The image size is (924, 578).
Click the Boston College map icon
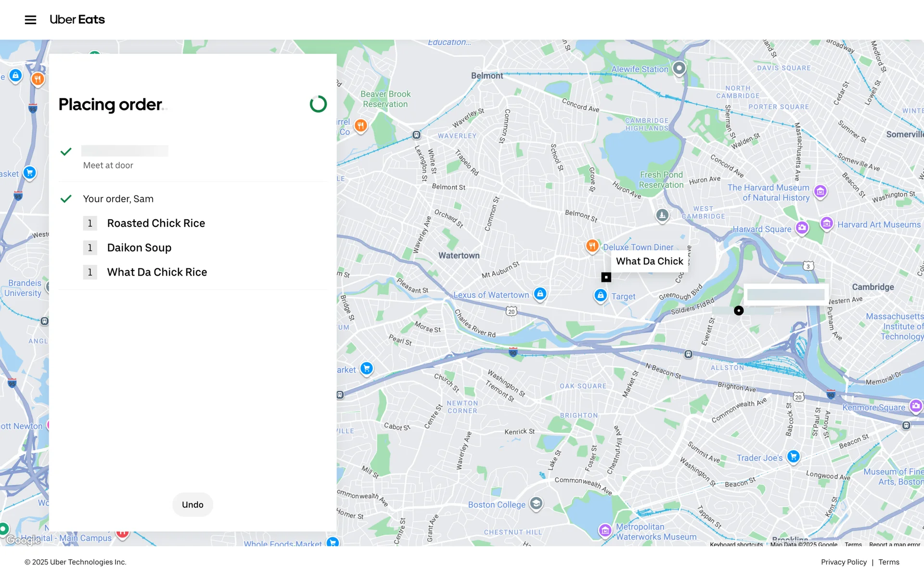536,504
